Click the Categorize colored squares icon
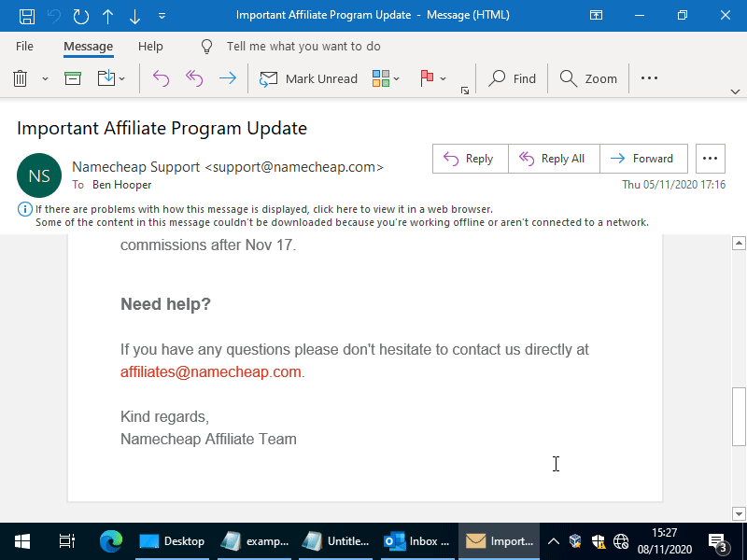 tap(381, 78)
